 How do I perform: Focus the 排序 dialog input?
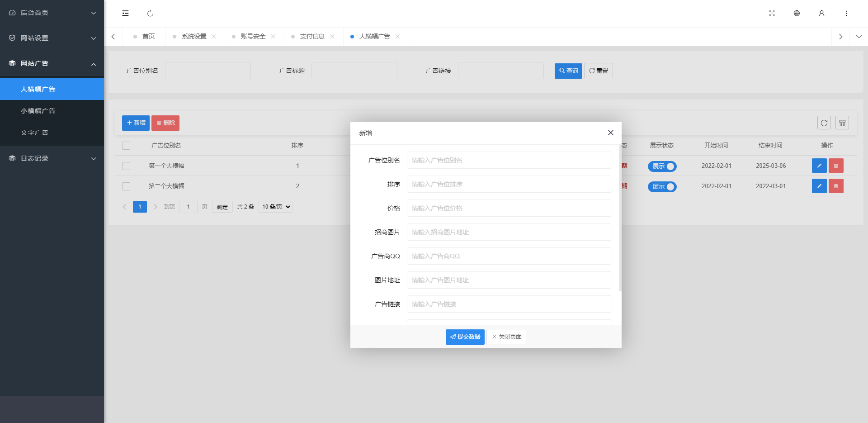pyautogui.click(x=509, y=184)
